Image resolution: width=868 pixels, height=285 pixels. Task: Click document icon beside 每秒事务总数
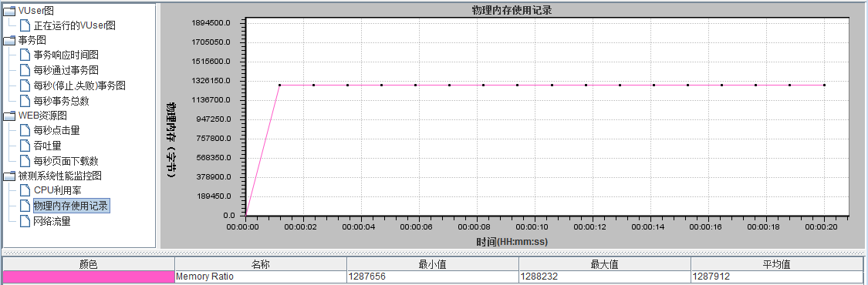pyautogui.click(x=25, y=101)
